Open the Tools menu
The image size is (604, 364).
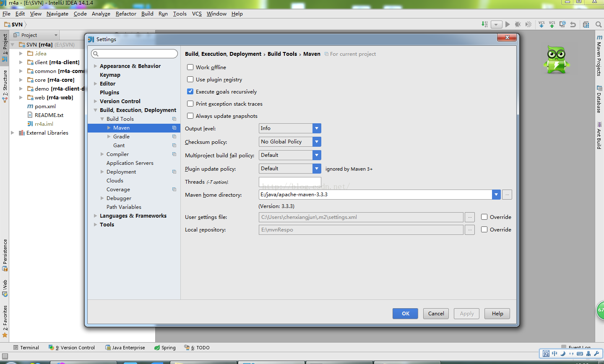180,14
